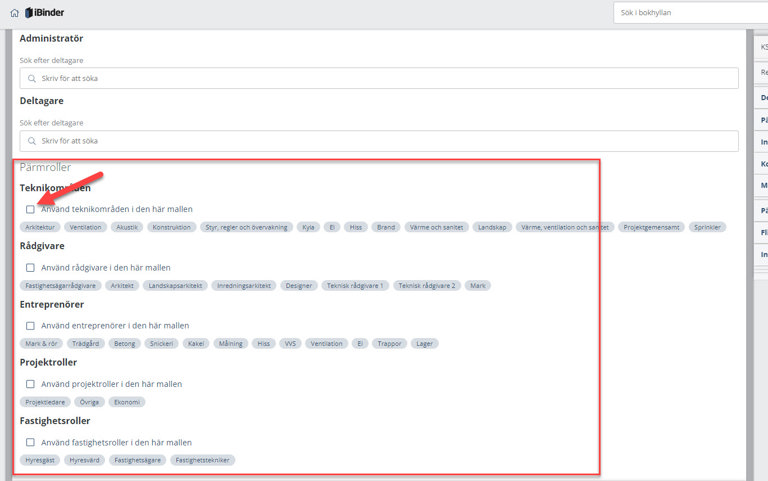
Task: Click the iBinder logo
Action: point(46,13)
